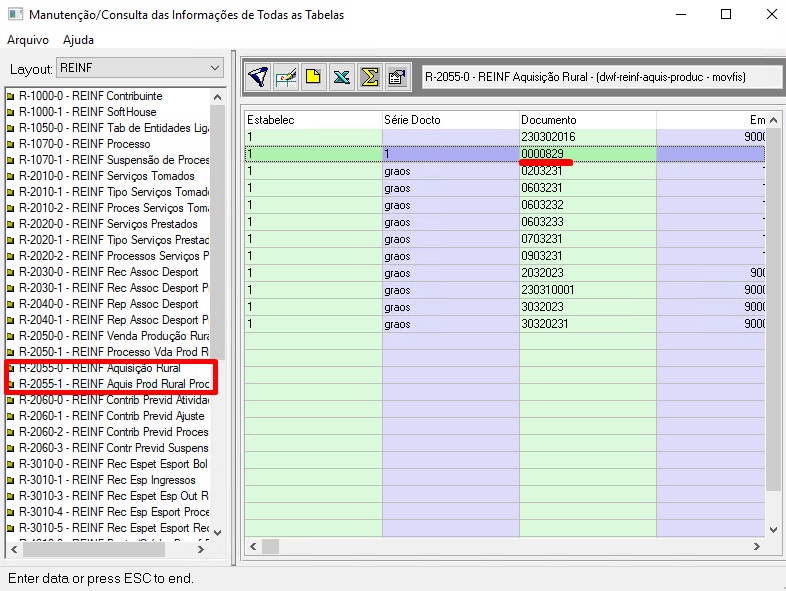Select R-2060-0 REINF Contrib Previd Ativida
Screen dimensions: 786x591
coord(114,400)
